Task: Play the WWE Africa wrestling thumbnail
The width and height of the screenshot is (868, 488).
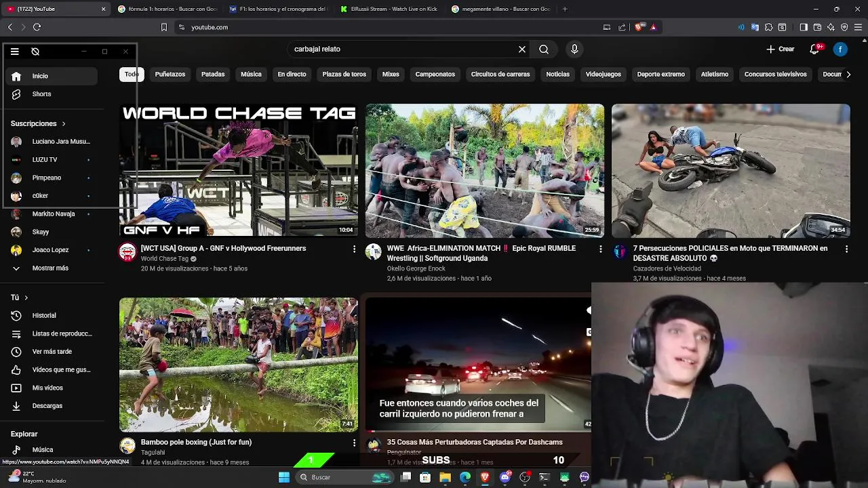Action: (x=485, y=170)
